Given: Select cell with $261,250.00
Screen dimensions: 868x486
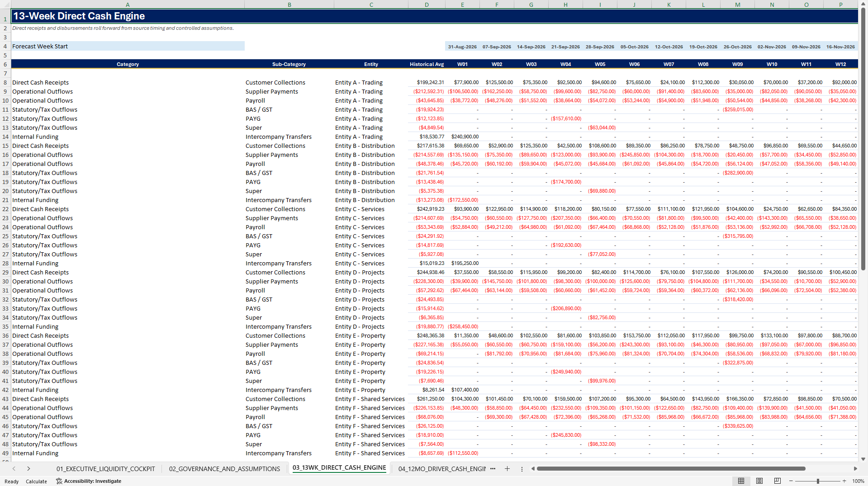Looking at the screenshot, I should (x=427, y=399).
